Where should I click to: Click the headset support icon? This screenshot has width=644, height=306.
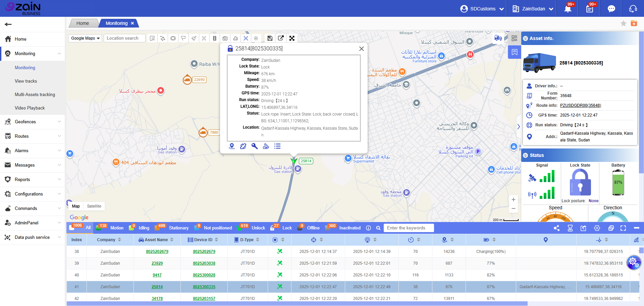coord(633,9)
